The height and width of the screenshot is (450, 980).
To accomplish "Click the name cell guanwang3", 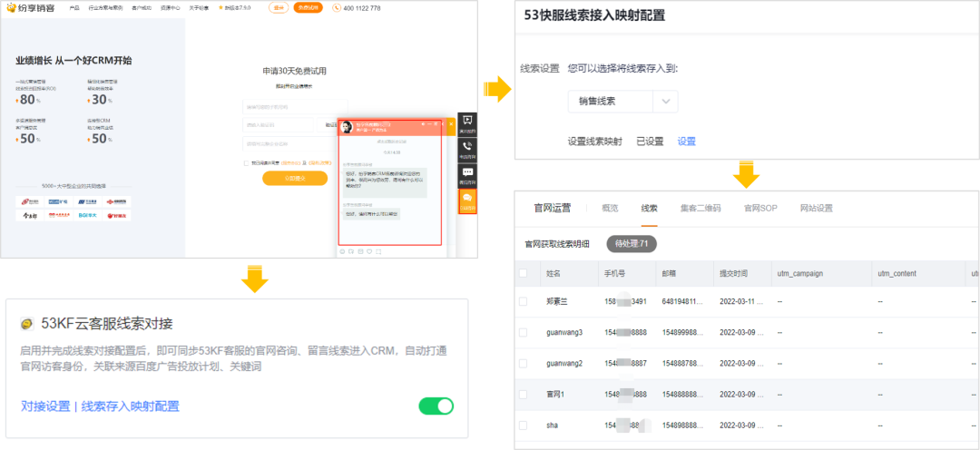I will pyautogui.click(x=564, y=332).
